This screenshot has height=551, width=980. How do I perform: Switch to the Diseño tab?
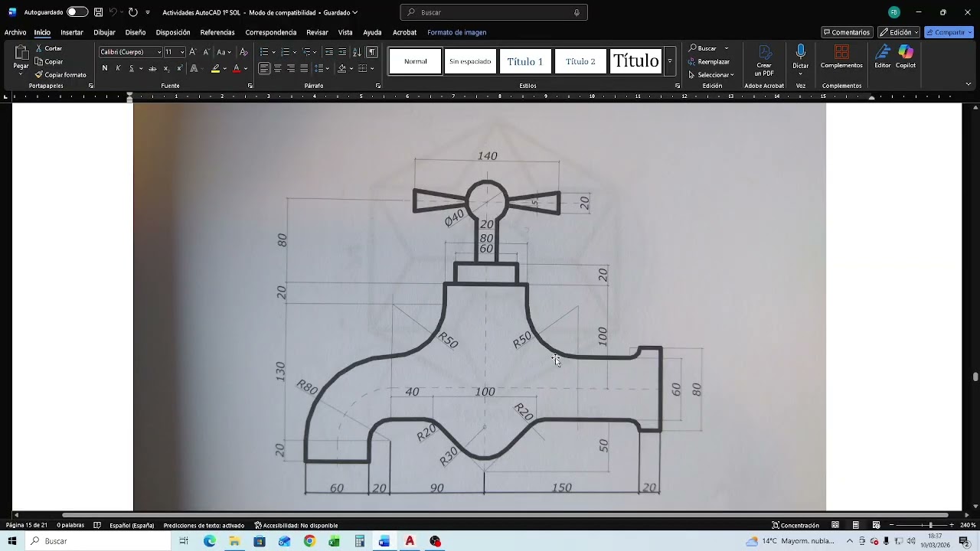click(x=136, y=32)
